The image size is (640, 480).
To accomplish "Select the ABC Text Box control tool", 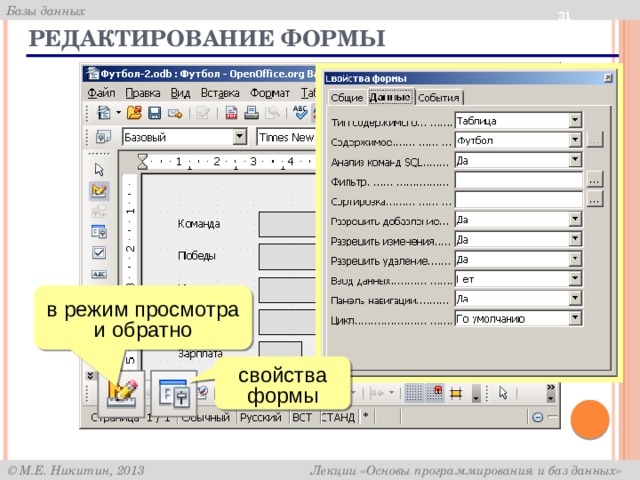I will [99, 274].
